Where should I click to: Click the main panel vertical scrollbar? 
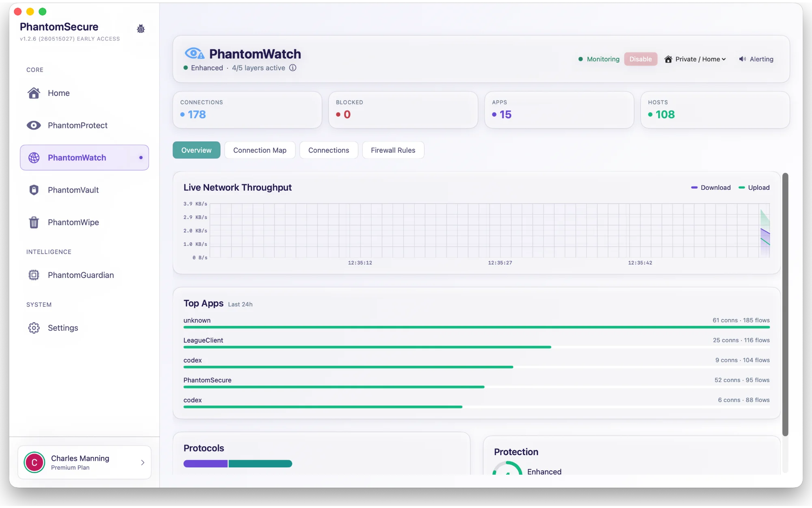click(x=786, y=305)
